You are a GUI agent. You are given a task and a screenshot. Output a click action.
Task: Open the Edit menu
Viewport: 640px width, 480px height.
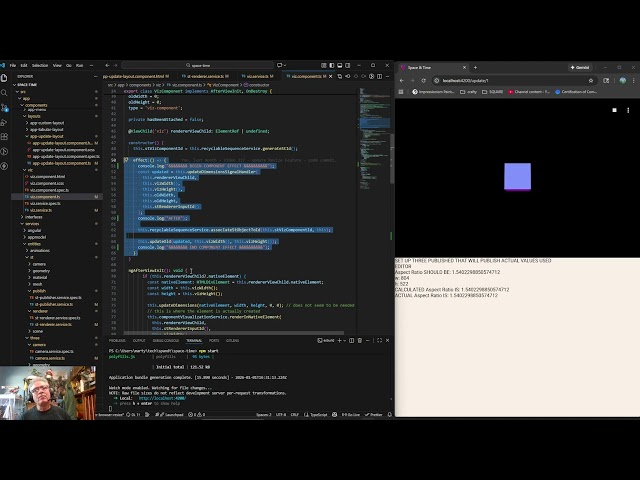pyautogui.click(x=24, y=65)
